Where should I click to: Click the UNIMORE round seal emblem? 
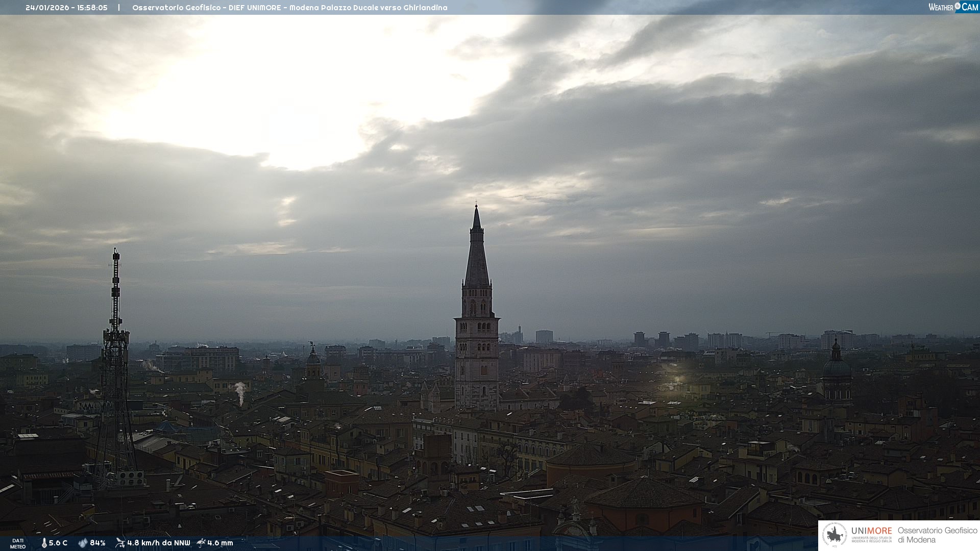click(835, 535)
